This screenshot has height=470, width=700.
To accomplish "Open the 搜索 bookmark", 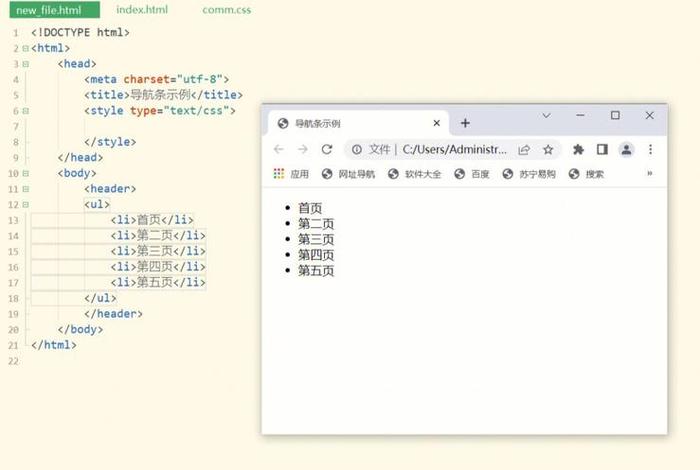I will click(x=586, y=174).
